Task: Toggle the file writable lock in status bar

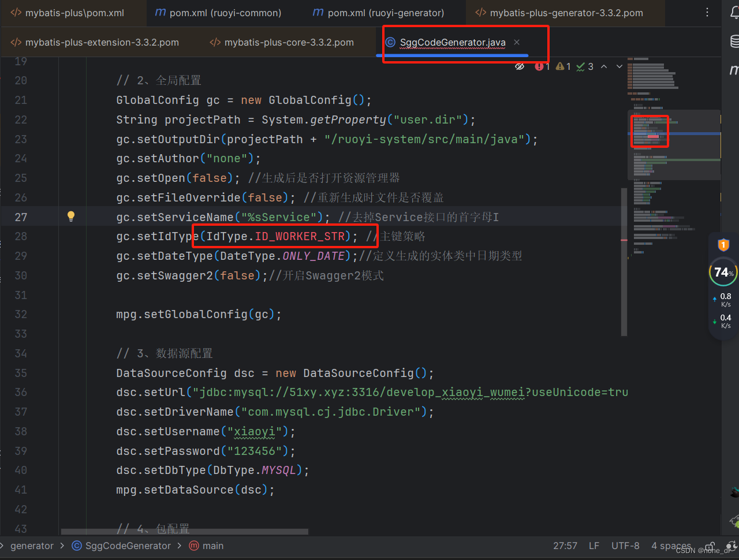Action: (x=710, y=546)
